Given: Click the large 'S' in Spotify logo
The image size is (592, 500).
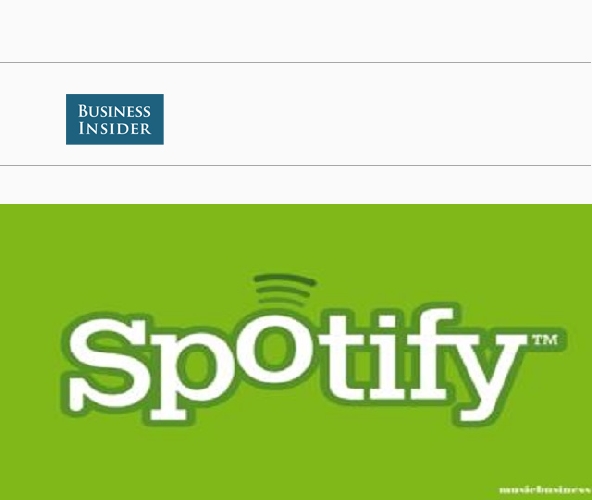Looking at the screenshot, I should tap(109, 365).
